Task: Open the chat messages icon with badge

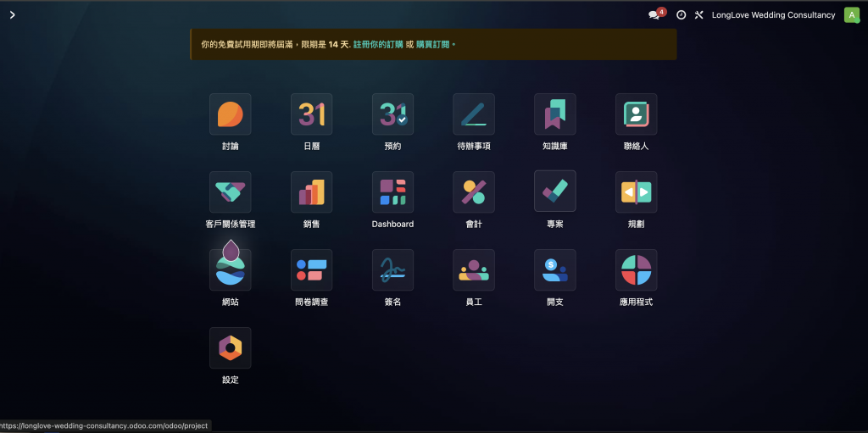Action: pyautogui.click(x=657, y=14)
